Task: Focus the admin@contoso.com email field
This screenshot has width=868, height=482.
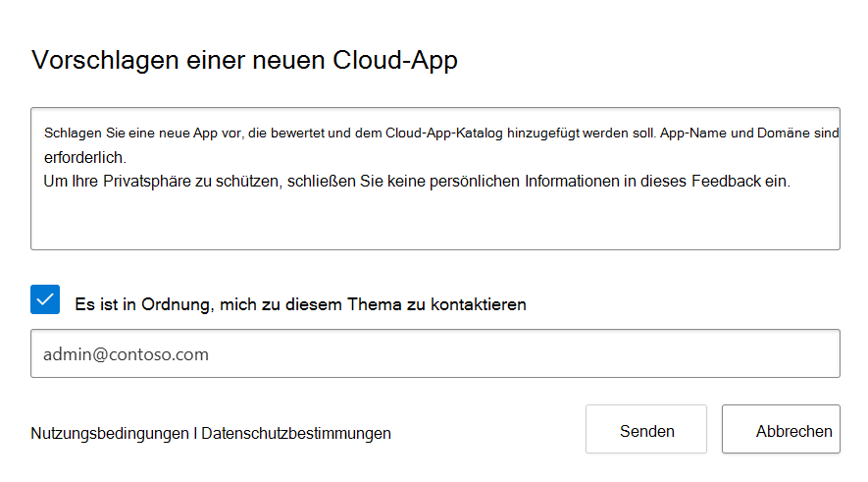Action: click(x=434, y=353)
